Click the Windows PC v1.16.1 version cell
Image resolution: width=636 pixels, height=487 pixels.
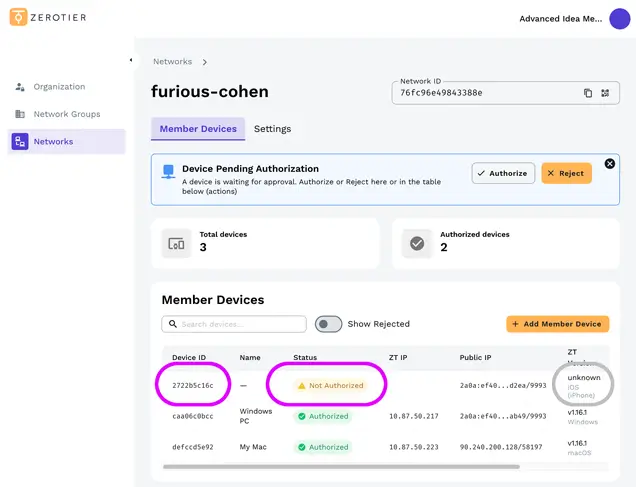pyautogui.click(x=582, y=417)
